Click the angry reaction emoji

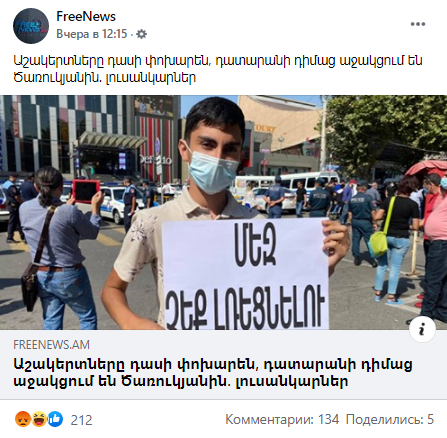(23, 419)
